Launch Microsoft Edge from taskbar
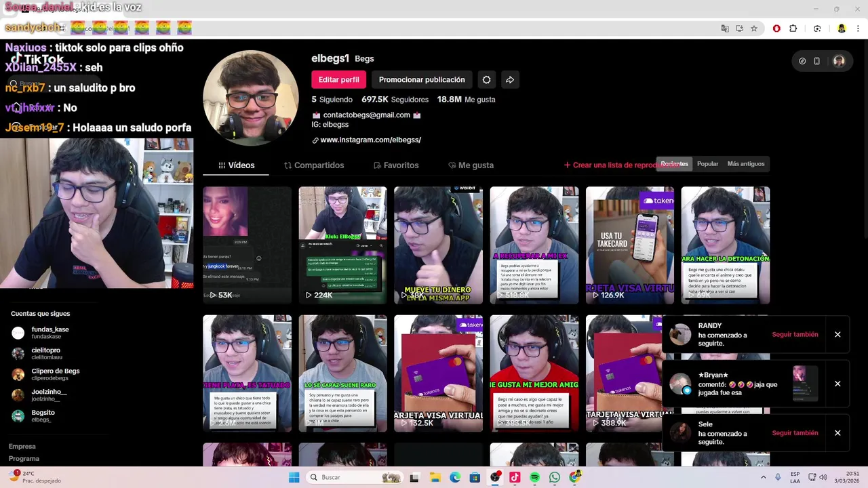The width and height of the screenshot is (868, 488). pos(455,477)
